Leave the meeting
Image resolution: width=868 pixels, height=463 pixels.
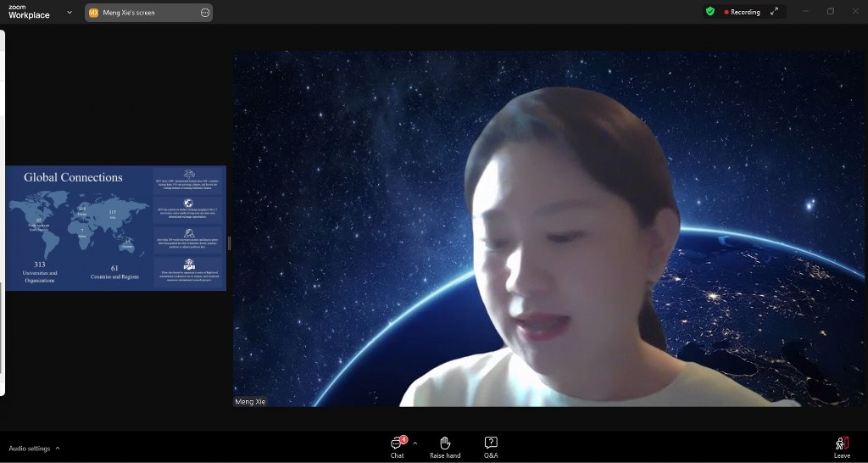(x=842, y=448)
